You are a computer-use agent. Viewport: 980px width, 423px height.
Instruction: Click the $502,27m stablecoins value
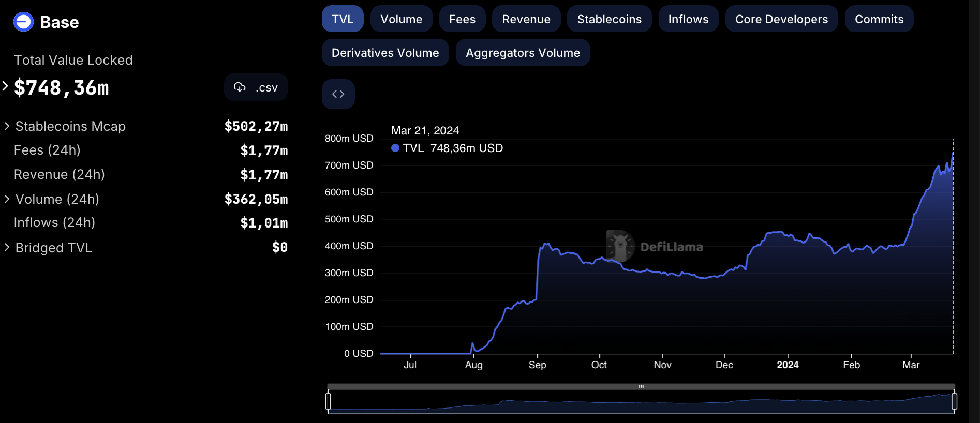(x=256, y=126)
